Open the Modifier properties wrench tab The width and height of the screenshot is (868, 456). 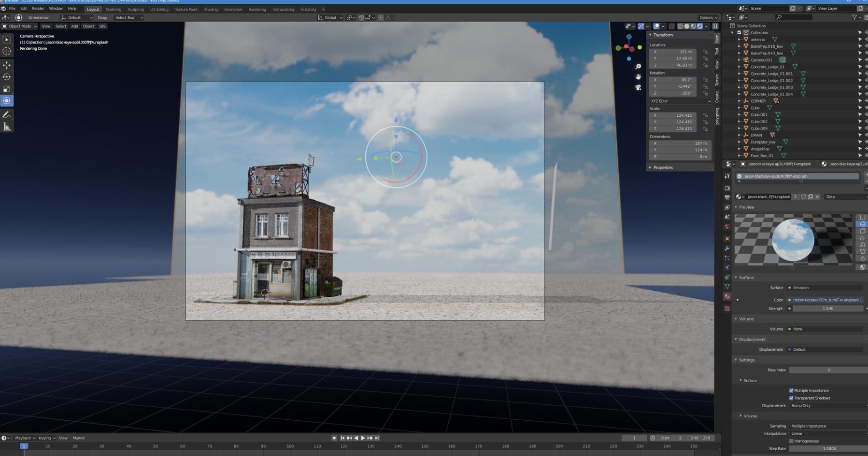[x=727, y=249]
